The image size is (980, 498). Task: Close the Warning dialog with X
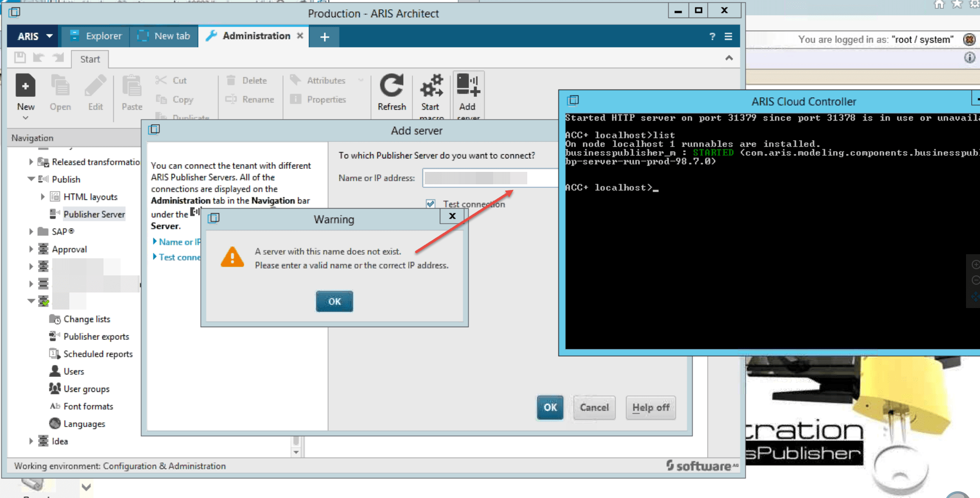point(452,216)
